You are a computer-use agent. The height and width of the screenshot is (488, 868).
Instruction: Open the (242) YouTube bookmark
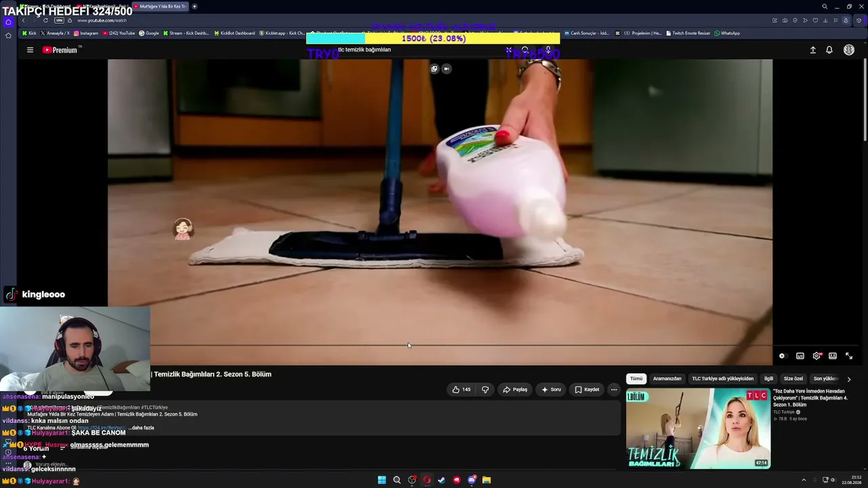click(119, 33)
